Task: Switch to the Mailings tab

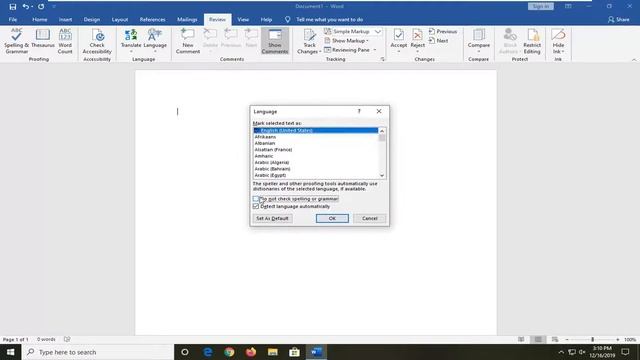Action: (187, 19)
